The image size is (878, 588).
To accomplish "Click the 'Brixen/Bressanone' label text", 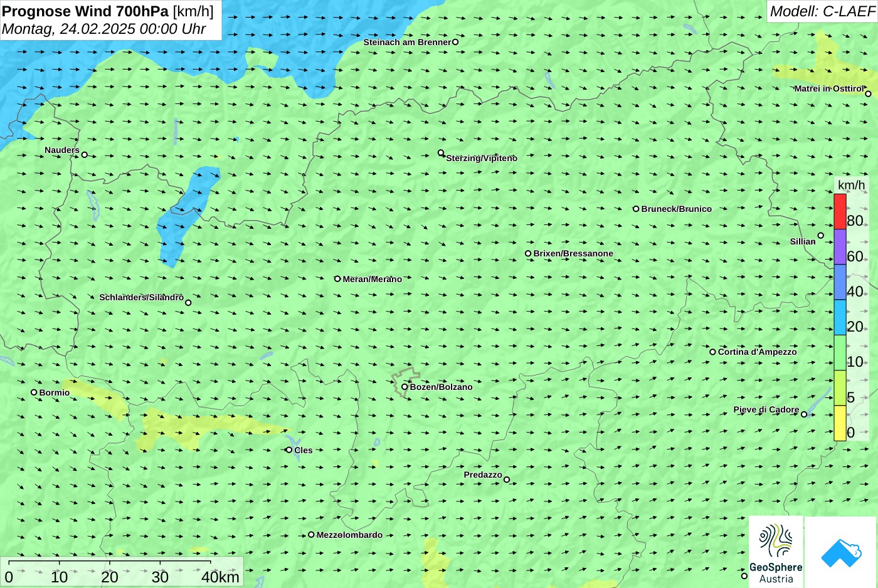I will (573, 253).
